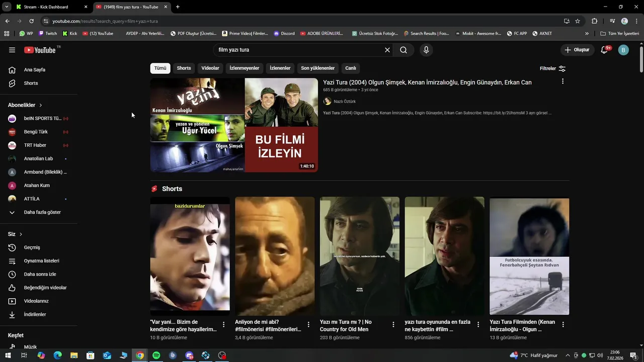Screen dimensions: 644x362
Task: Open options for "yazı tura oyununda" short
Action: (478, 324)
